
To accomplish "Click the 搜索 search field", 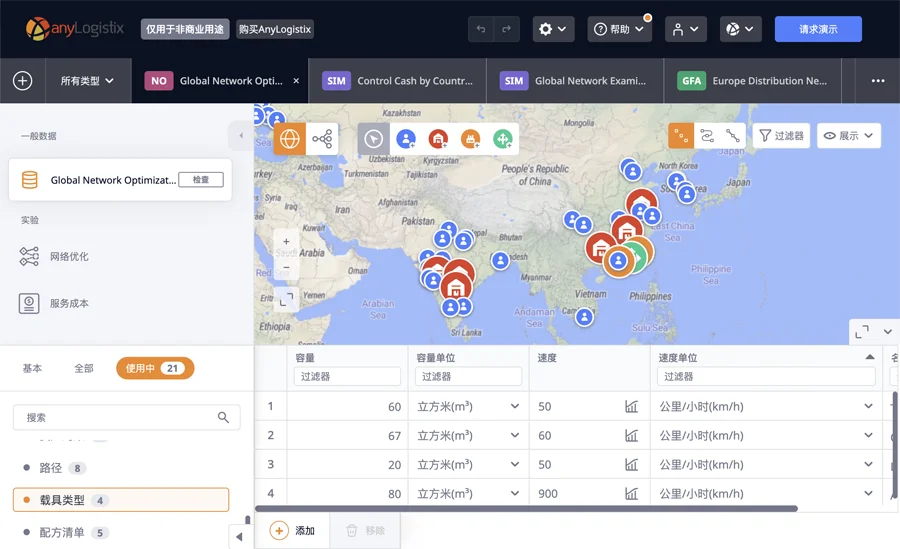I will pos(126,417).
